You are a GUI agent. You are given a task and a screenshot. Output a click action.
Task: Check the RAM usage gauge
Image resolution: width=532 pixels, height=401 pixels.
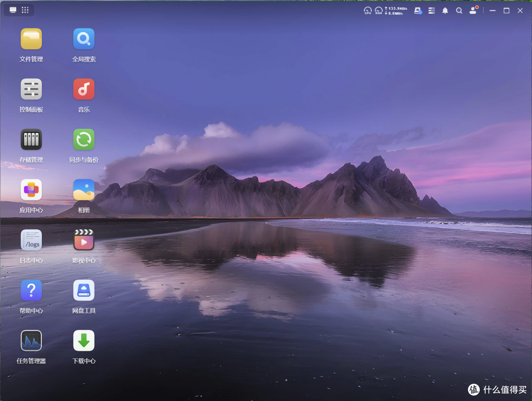click(x=379, y=10)
